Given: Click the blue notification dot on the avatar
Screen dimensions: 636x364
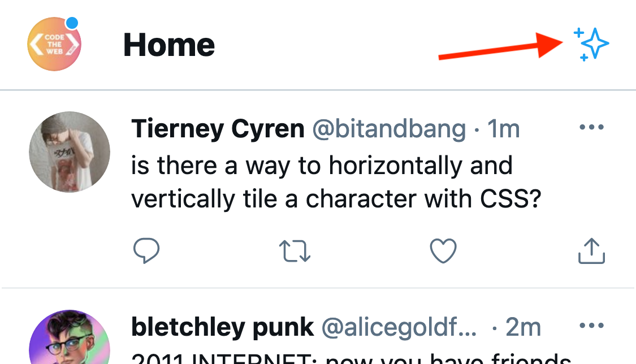Looking at the screenshot, I should point(72,23).
